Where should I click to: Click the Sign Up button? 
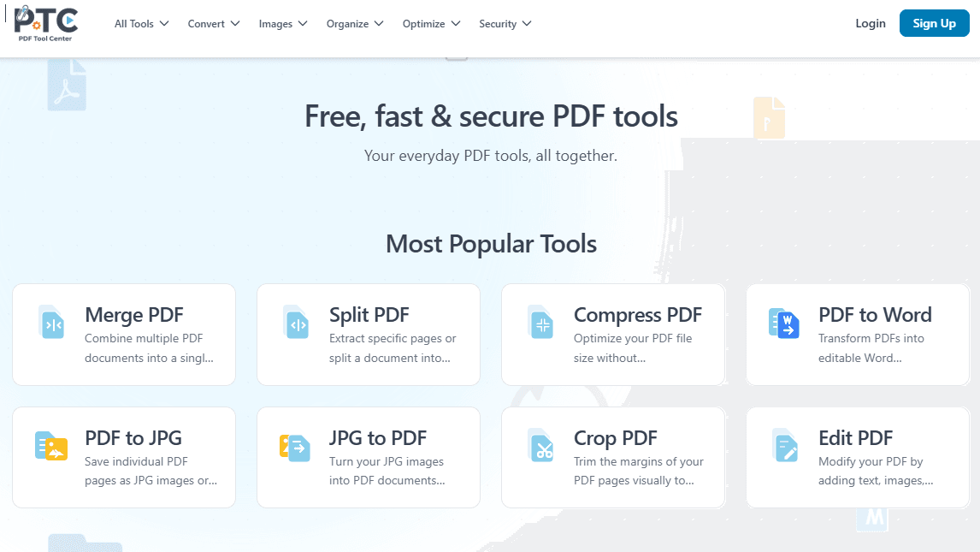(x=935, y=23)
